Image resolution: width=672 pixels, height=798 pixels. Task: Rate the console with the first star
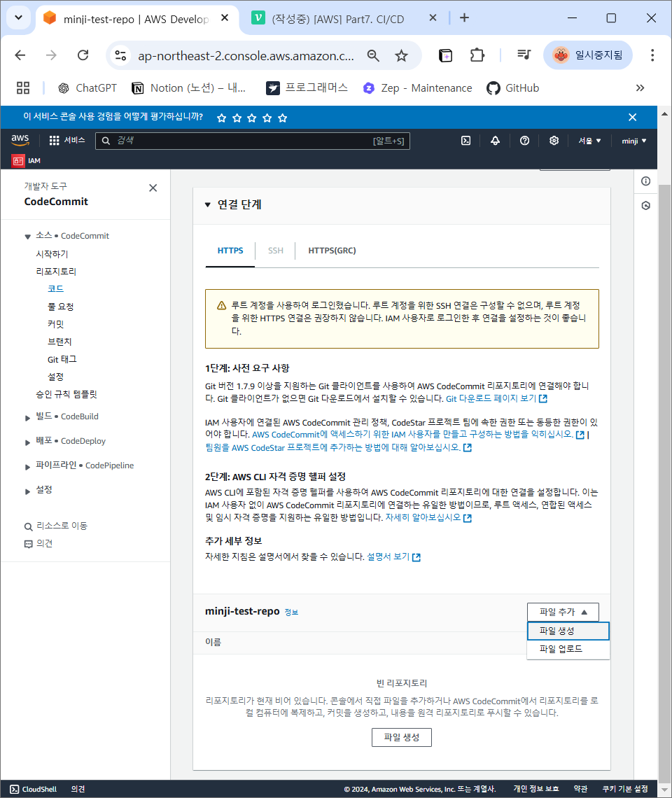click(221, 118)
